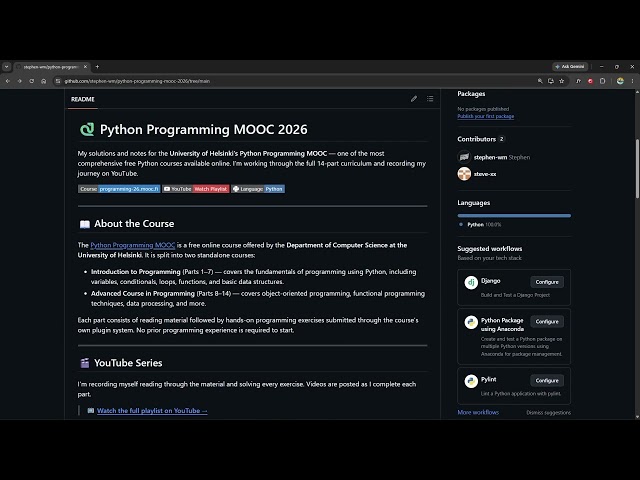Click the browser forward arrow
Image resolution: width=640 pixels, height=480 pixels.
[20, 81]
